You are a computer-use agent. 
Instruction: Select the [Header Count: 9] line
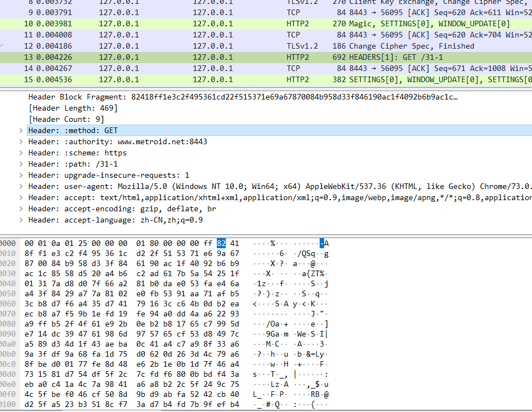[66, 119]
